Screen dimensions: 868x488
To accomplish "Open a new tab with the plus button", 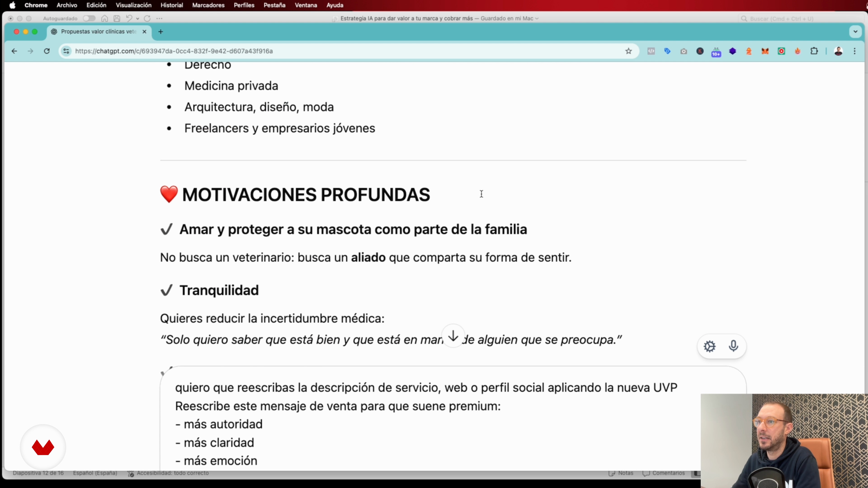I will point(161,32).
